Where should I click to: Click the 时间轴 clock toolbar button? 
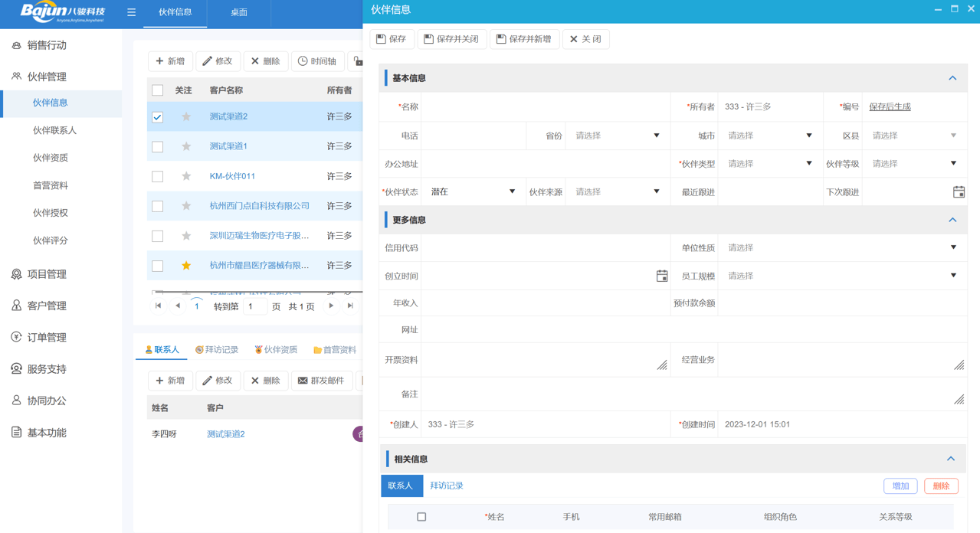[x=317, y=61]
